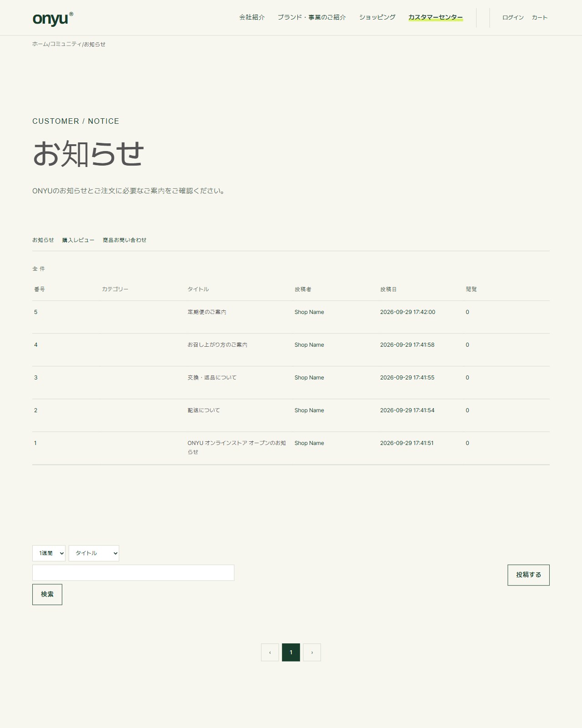Open the カート link
Image resolution: width=582 pixels, height=728 pixels.
(540, 17)
